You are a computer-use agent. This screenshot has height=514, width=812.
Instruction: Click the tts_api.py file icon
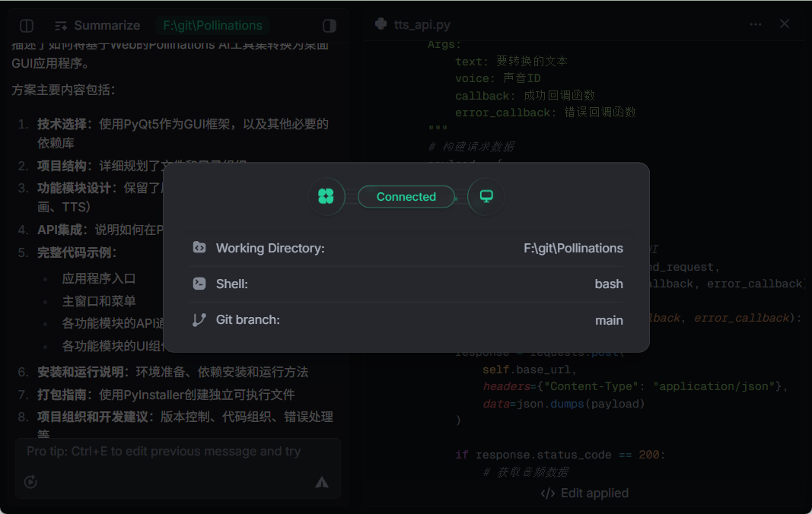pyautogui.click(x=381, y=24)
